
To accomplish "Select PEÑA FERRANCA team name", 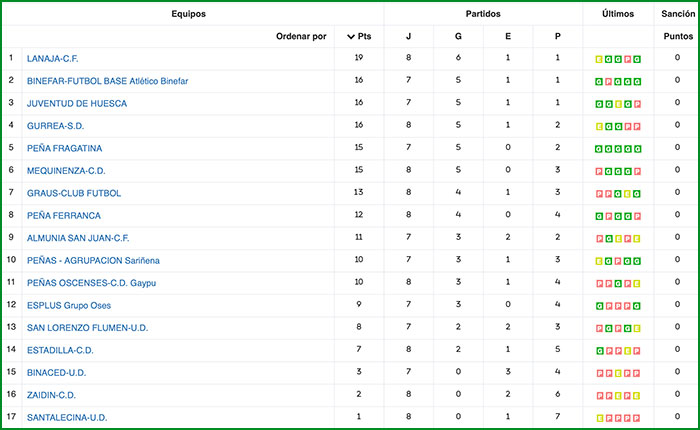I will 64,216.
